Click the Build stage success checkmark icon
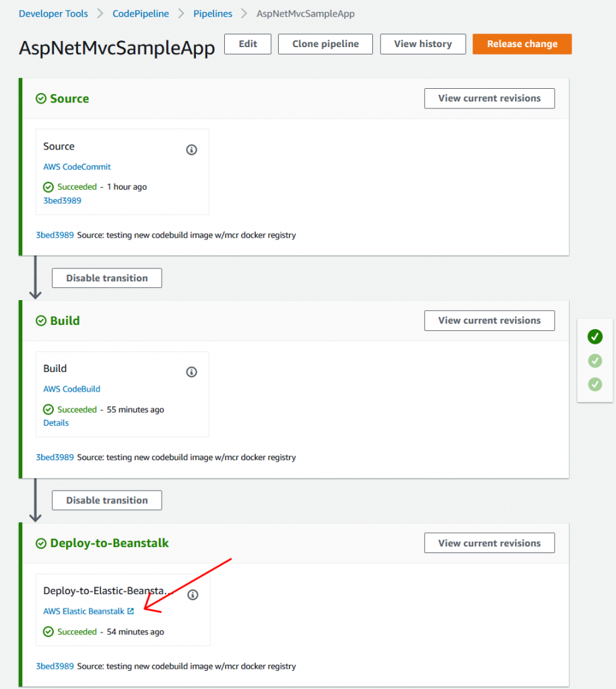This screenshot has width=616, height=689. pos(41,321)
